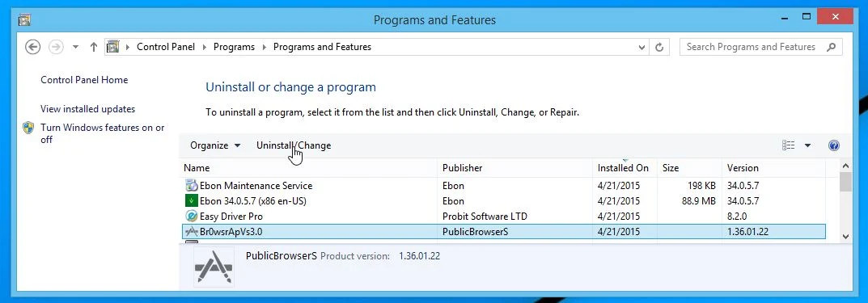Go up one level with Up arrow

93,47
